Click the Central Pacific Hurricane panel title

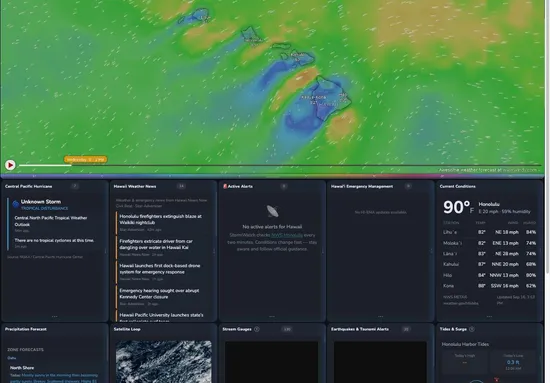28,186
